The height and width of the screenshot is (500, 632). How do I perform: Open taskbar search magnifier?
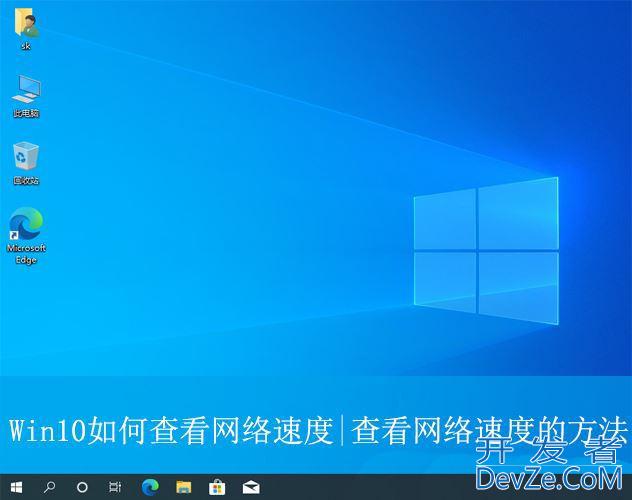click(50, 487)
